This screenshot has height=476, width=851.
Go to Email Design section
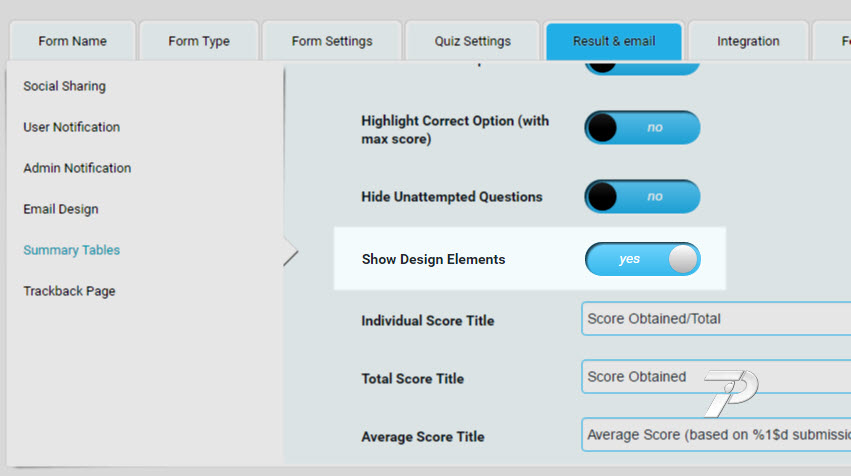(x=60, y=209)
